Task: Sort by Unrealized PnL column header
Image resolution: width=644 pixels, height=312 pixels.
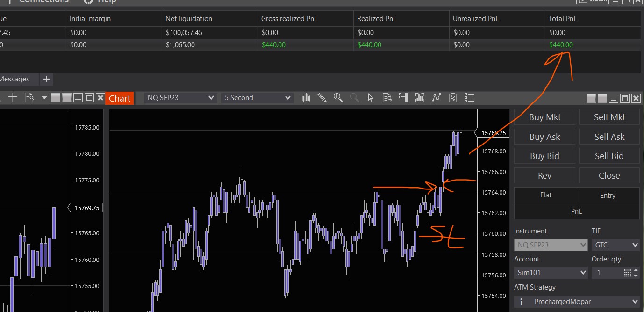Action: click(x=497, y=19)
